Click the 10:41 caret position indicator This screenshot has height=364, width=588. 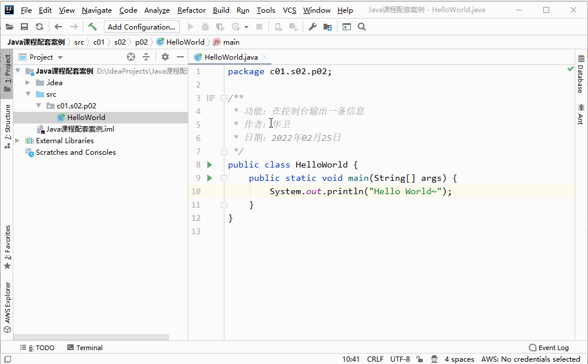pyautogui.click(x=351, y=359)
